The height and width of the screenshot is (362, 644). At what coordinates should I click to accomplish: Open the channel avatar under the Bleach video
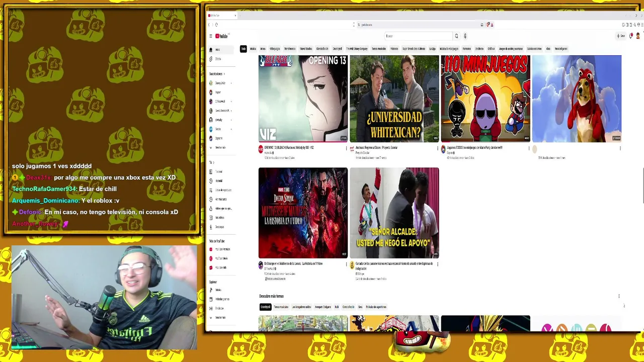[x=261, y=149]
